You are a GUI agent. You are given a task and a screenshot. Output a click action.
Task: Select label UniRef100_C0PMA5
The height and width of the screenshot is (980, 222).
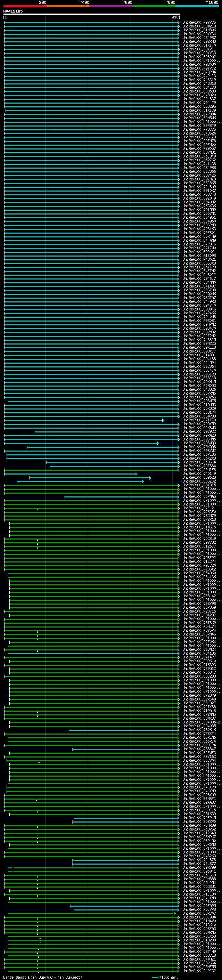point(199,496)
